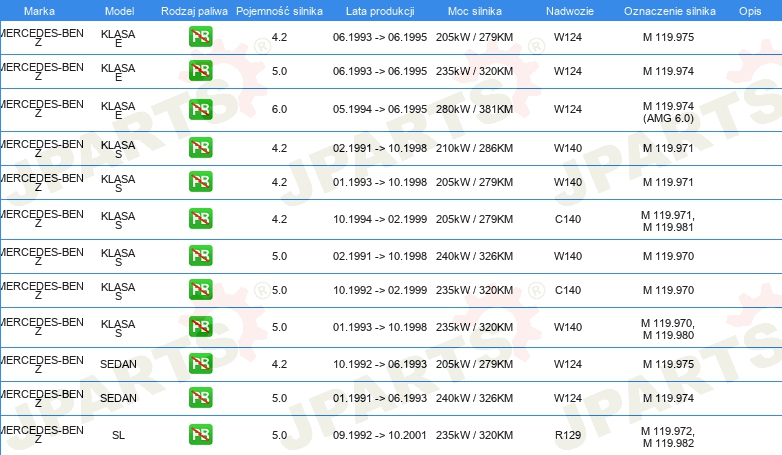Click the Pojemność silnika column header
This screenshot has height=455, width=782.
coord(279,11)
